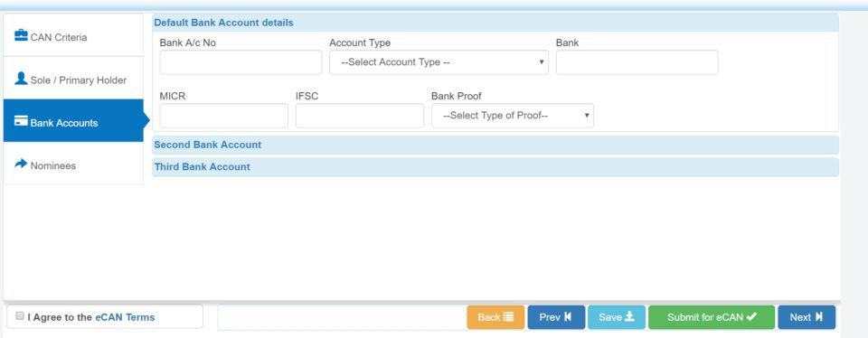Click the arrow icon beside Nominees

pyautogui.click(x=21, y=164)
